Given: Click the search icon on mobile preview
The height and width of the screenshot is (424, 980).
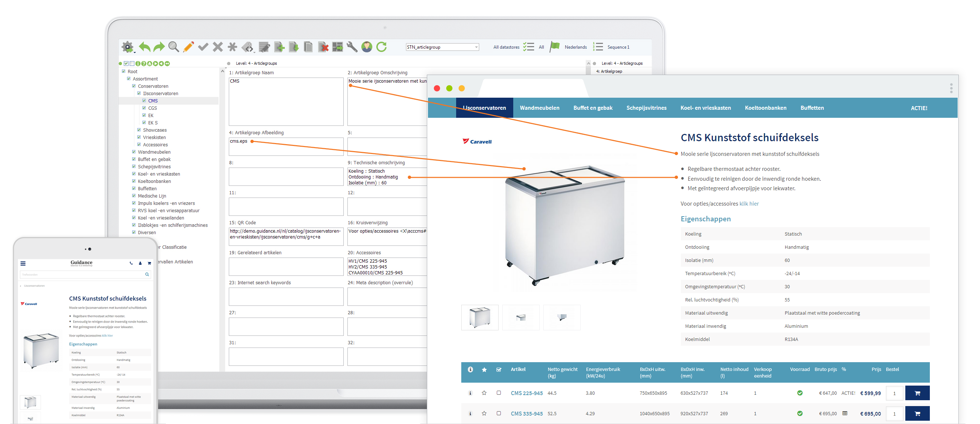Looking at the screenshot, I should (147, 274).
